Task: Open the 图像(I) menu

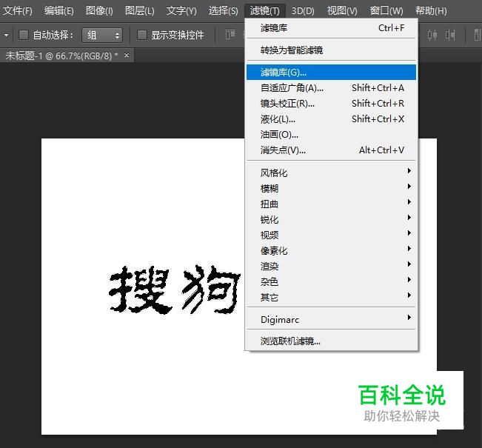Action: tap(99, 11)
